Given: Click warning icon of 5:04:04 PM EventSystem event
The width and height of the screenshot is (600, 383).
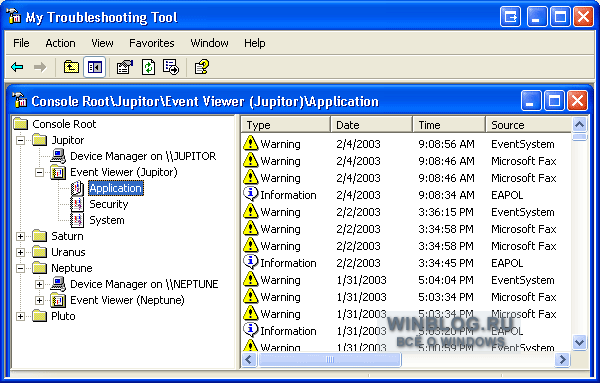Looking at the screenshot, I should pos(251,279).
